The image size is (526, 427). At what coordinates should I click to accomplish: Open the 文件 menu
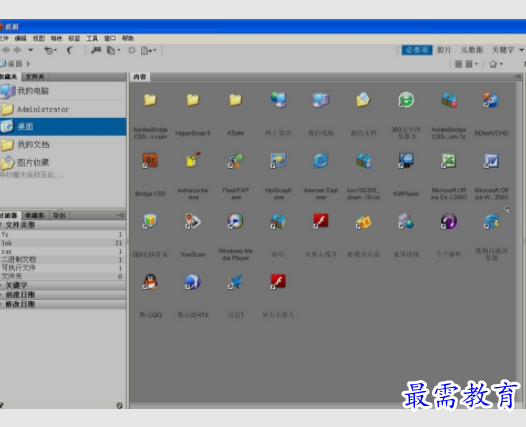pyautogui.click(x=4, y=38)
